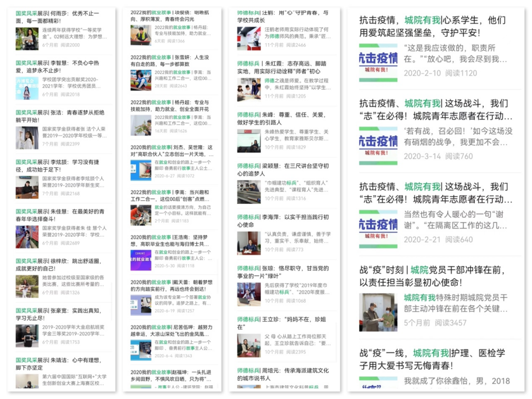
Task: Click the 阅读1366 read count
Action: pyautogui.click(x=176, y=40)
